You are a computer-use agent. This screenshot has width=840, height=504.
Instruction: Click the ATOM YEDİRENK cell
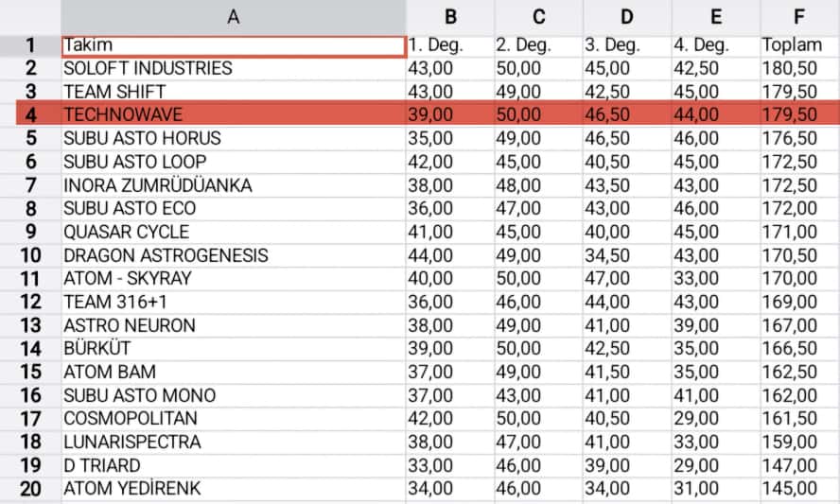click(233, 489)
